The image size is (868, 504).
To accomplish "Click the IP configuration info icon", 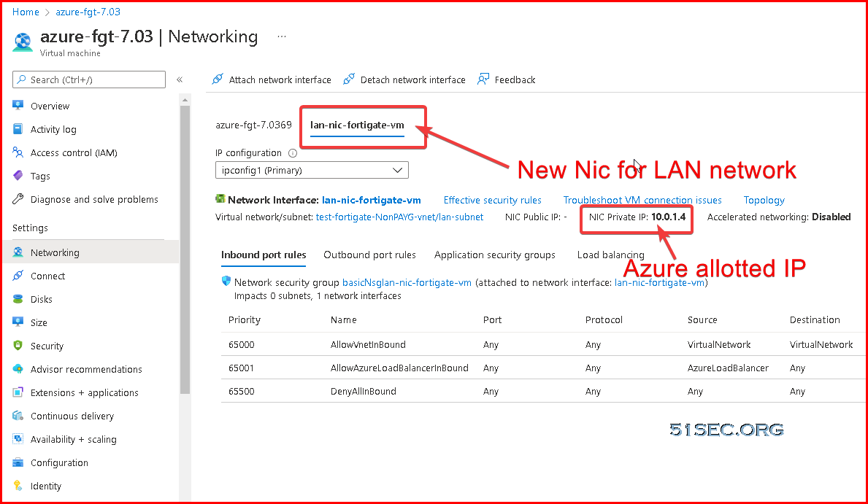I will [293, 153].
